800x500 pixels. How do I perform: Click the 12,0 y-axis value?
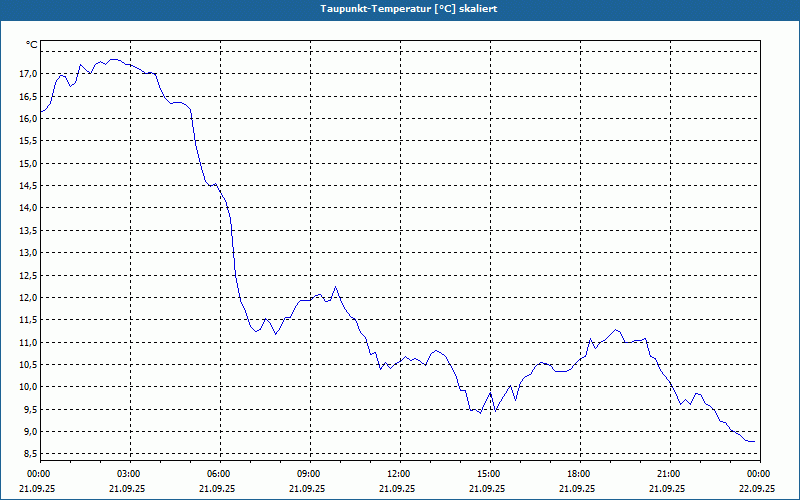tap(28, 298)
